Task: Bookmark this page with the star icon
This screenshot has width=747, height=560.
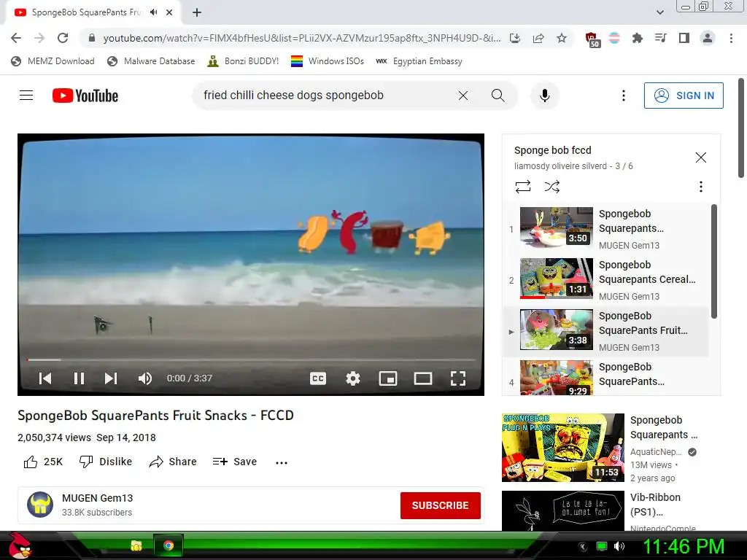Action: pyautogui.click(x=562, y=38)
